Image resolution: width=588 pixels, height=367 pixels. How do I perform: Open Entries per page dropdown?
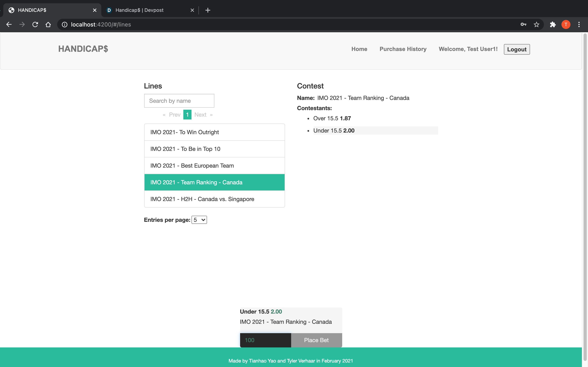(199, 220)
